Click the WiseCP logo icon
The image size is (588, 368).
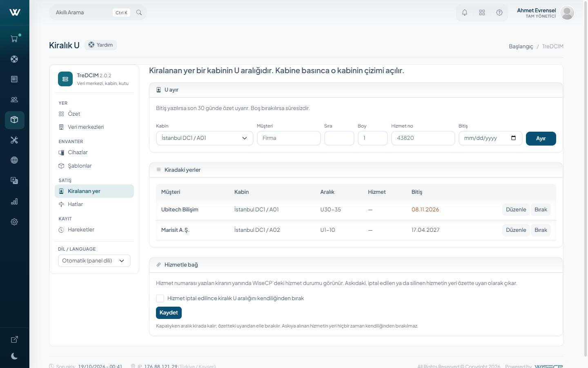pos(15,12)
